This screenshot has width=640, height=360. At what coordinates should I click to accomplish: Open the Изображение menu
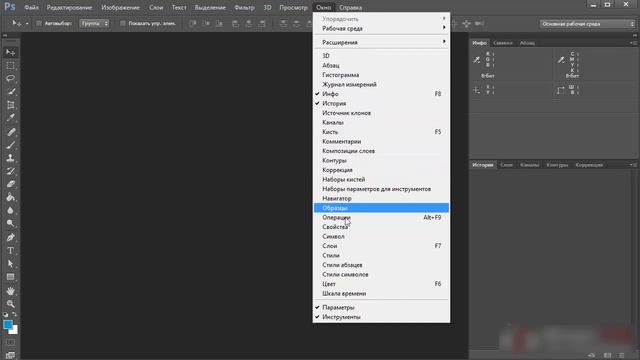120,7
